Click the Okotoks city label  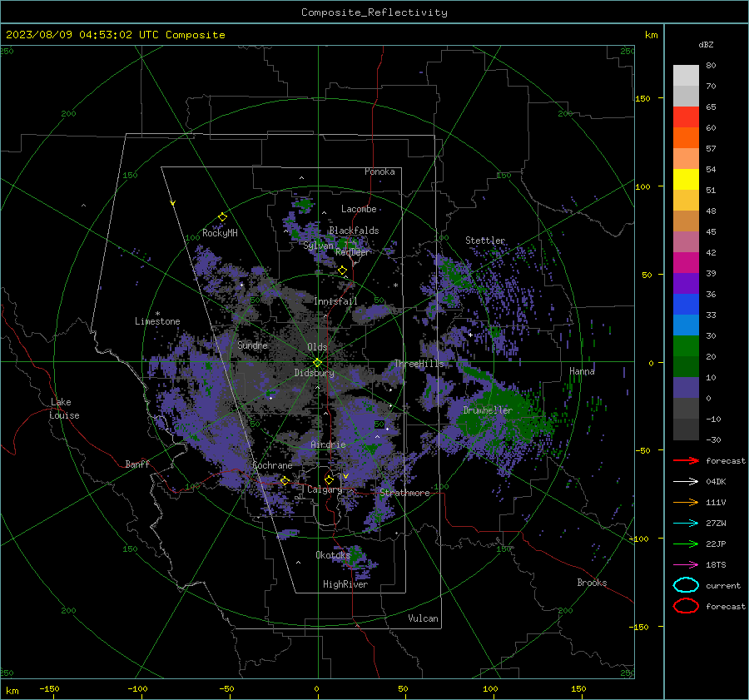coord(333,554)
